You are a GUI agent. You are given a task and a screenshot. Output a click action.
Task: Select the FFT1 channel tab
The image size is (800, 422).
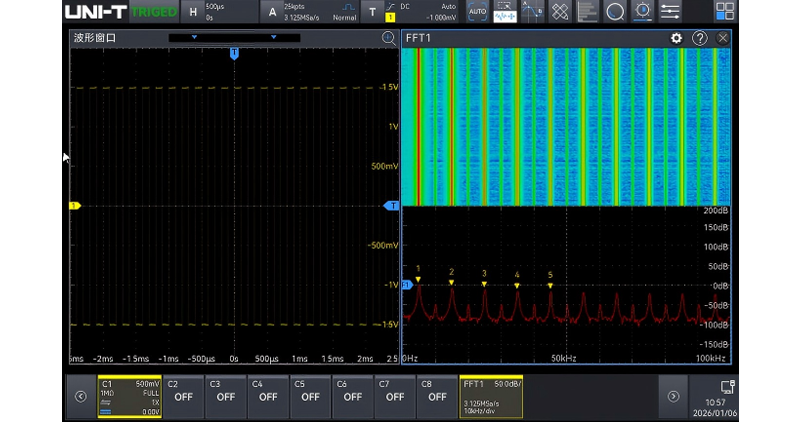[x=491, y=396]
